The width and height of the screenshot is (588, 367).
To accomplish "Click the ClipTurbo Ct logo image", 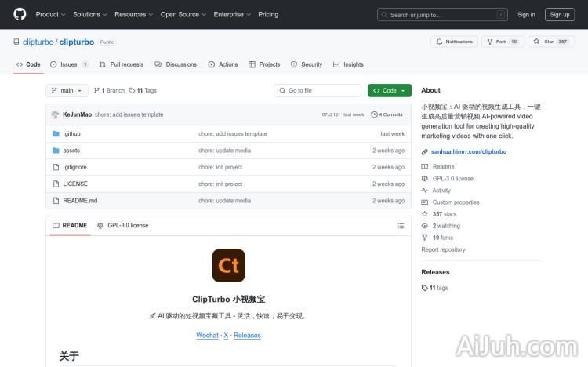I will tap(229, 266).
